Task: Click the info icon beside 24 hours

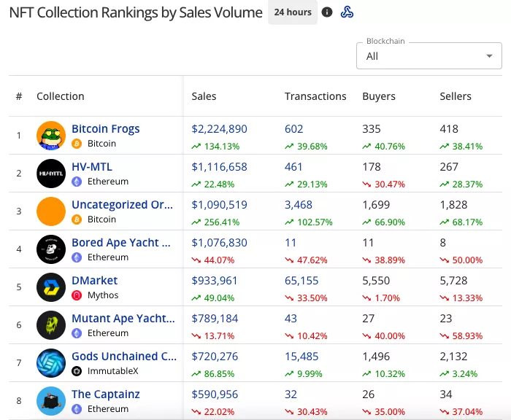Action: [x=327, y=12]
